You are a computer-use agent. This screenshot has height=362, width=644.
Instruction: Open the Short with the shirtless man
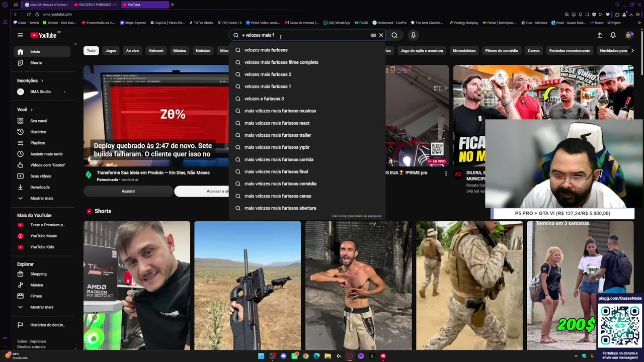point(358,286)
